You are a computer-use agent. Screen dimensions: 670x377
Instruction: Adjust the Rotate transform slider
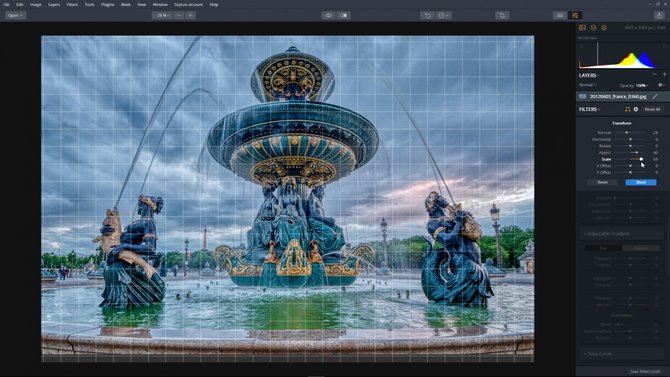[631, 146]
